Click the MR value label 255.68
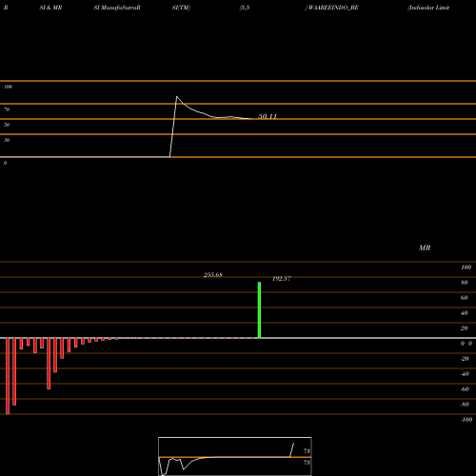This screenshot has height=476, width=476. 213,275
